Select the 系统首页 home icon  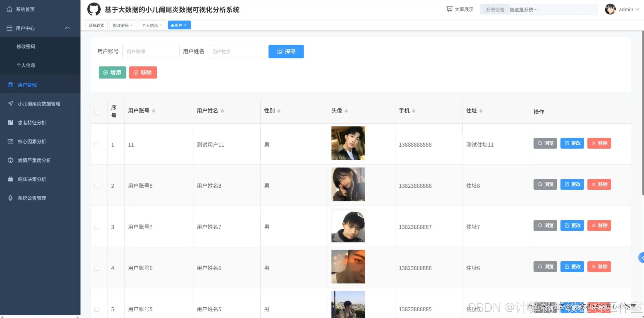[9, 9]
